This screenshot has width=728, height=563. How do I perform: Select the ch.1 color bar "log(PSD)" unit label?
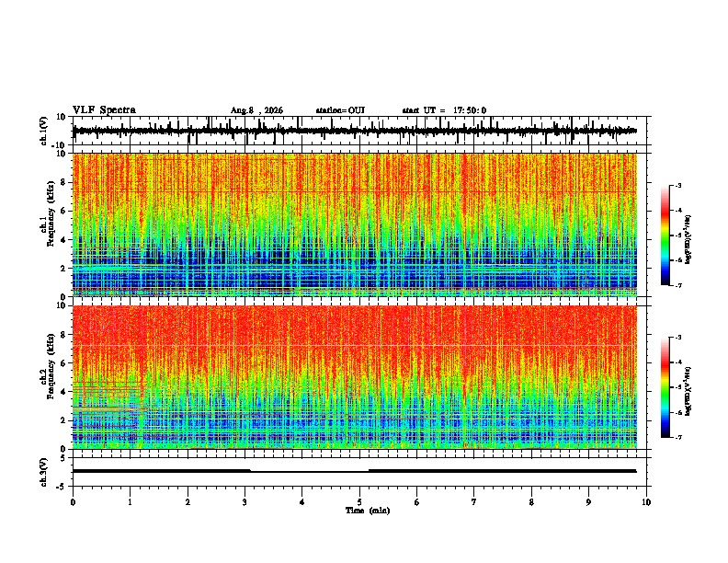[688, 240]
